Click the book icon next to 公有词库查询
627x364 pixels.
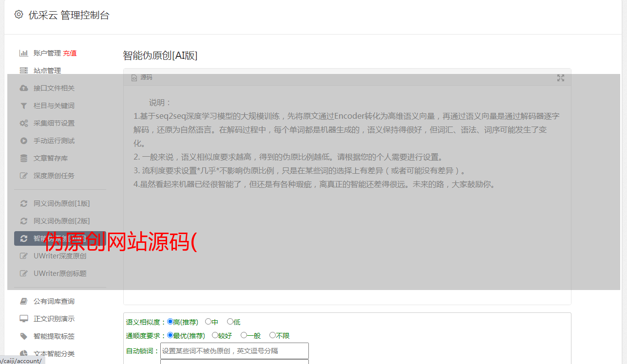tap(23, 301)
